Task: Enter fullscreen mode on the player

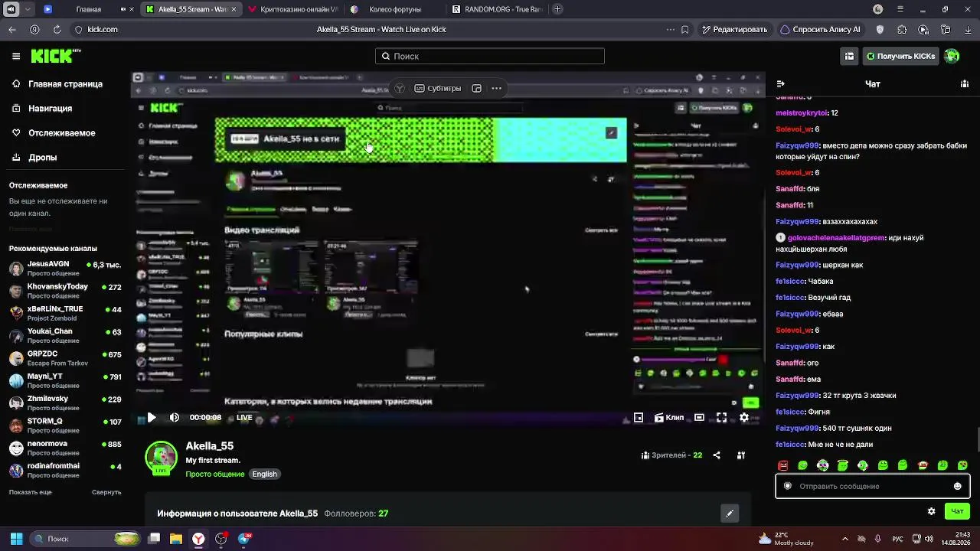Action: click(x=721, y=418)
